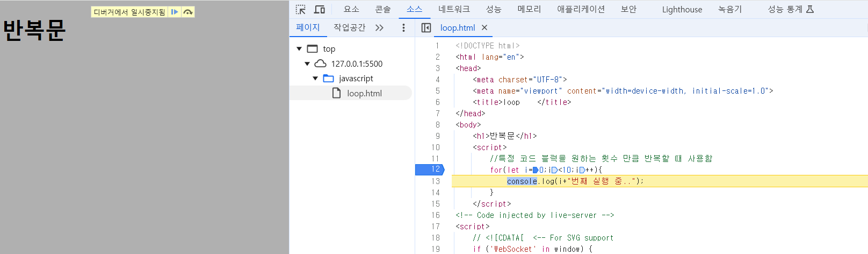This screenshot has height=254, width=868.
Task: Toggle the inline breakpoint marker before ++
Action: pos(582,170)
